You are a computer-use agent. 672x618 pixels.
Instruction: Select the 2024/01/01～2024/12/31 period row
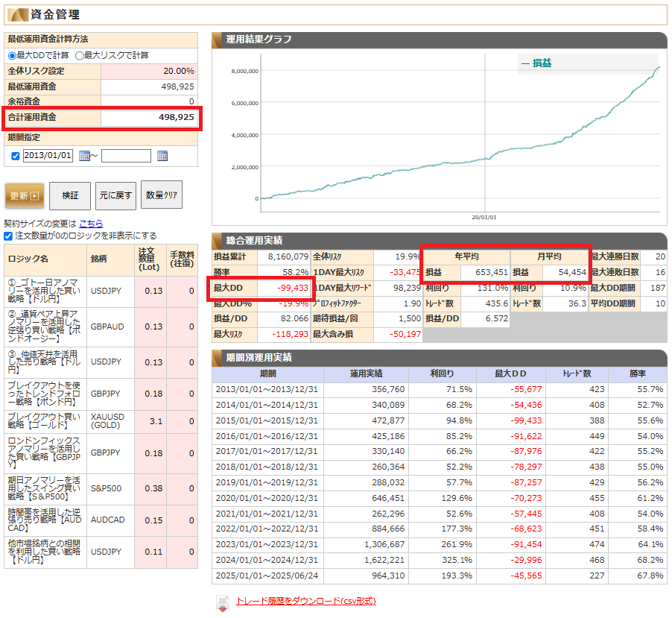click(440, 561)
